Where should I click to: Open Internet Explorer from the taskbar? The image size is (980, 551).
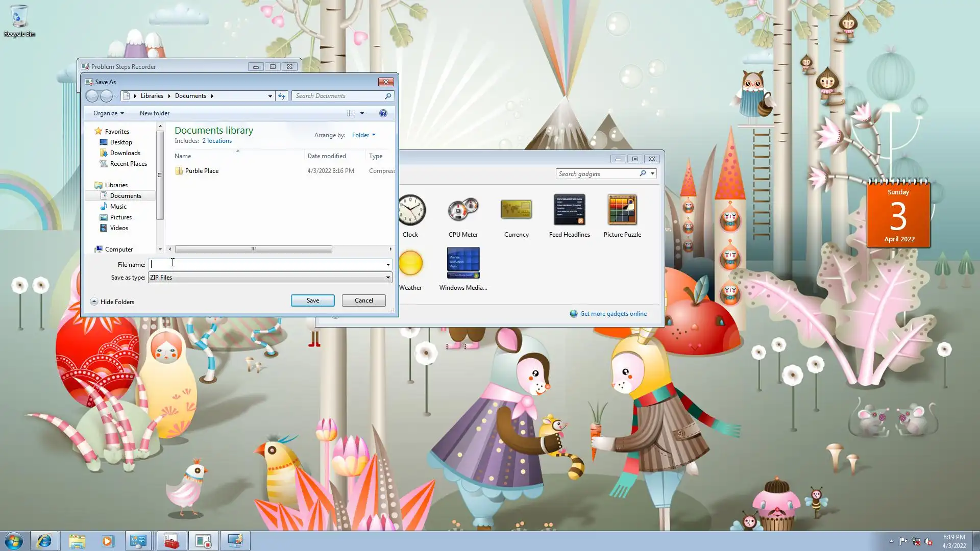(x=44, y=541)
